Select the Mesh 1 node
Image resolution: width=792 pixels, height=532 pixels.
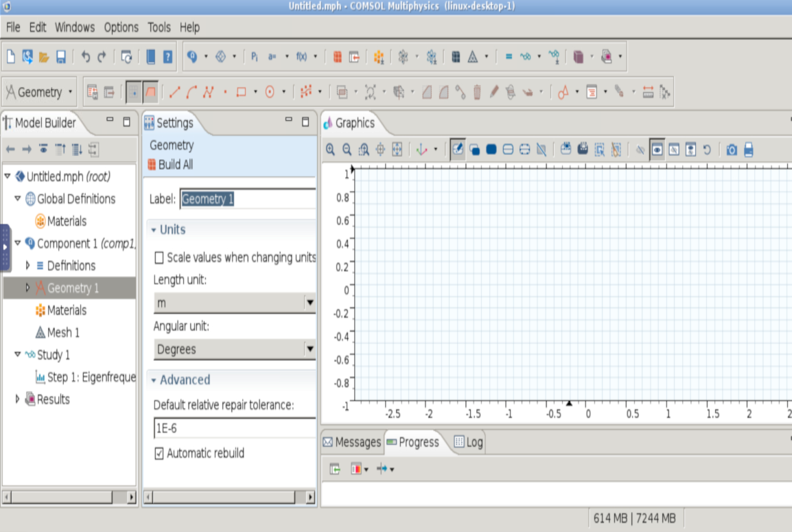(58, 332)
